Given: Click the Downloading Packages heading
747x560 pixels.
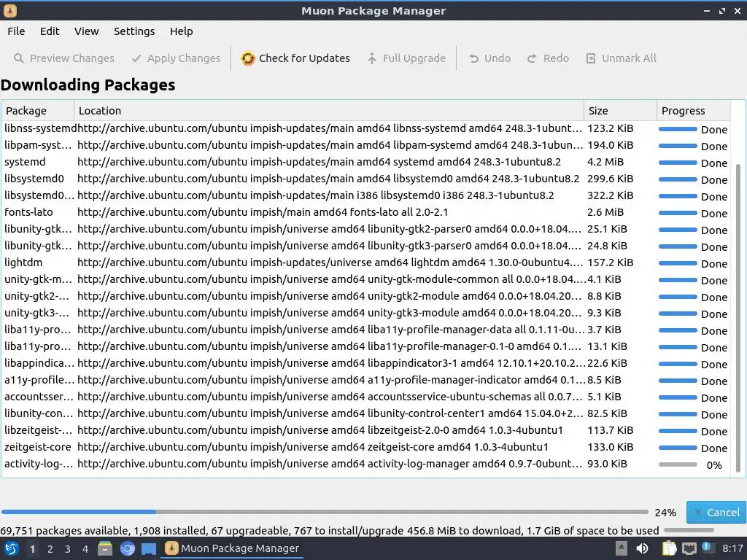Looking at the screenshot, I should click(x=88, y=85).
